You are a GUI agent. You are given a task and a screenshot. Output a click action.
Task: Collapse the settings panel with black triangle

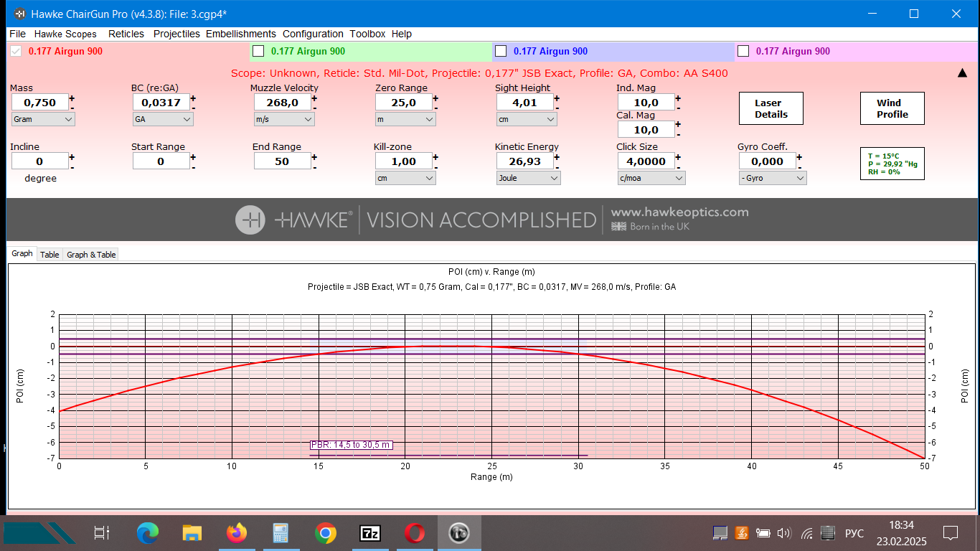coord(962,72)
